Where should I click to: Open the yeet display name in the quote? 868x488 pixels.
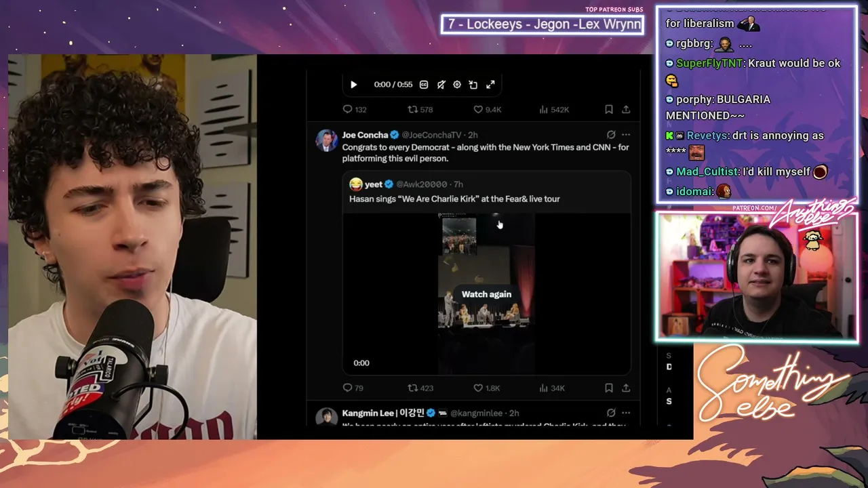tap(374, 184)
